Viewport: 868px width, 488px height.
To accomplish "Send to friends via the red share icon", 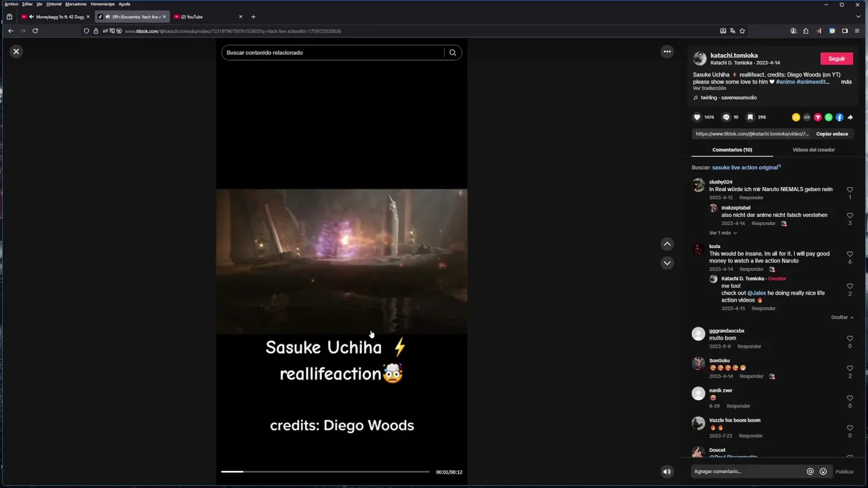I will pos(818,117).
